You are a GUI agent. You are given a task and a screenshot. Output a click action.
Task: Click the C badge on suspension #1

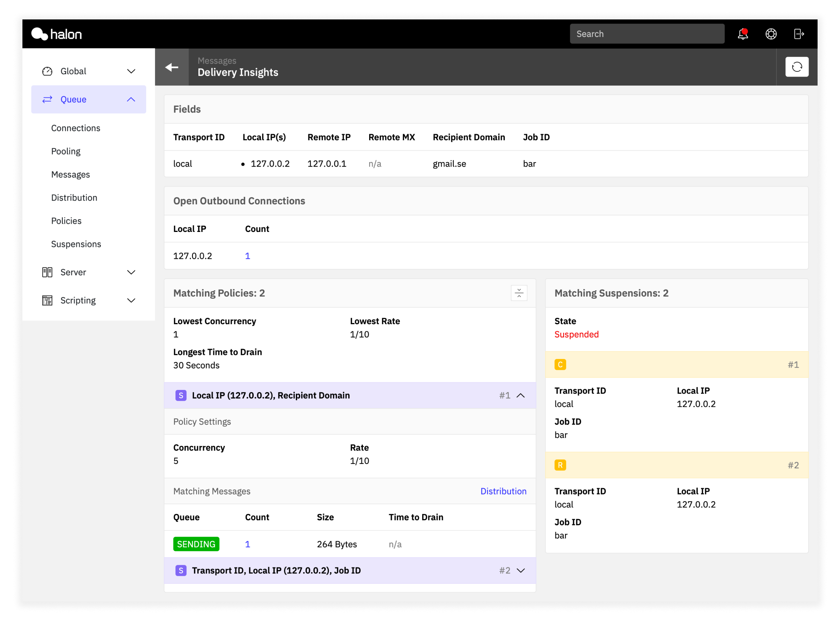tap(560, 364)
